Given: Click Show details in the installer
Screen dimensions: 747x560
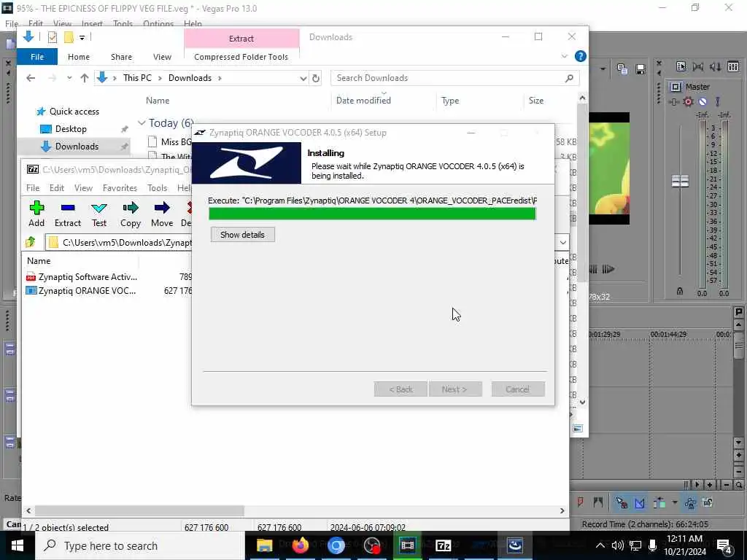Looking at the screenshot, I should click(242, 235).
